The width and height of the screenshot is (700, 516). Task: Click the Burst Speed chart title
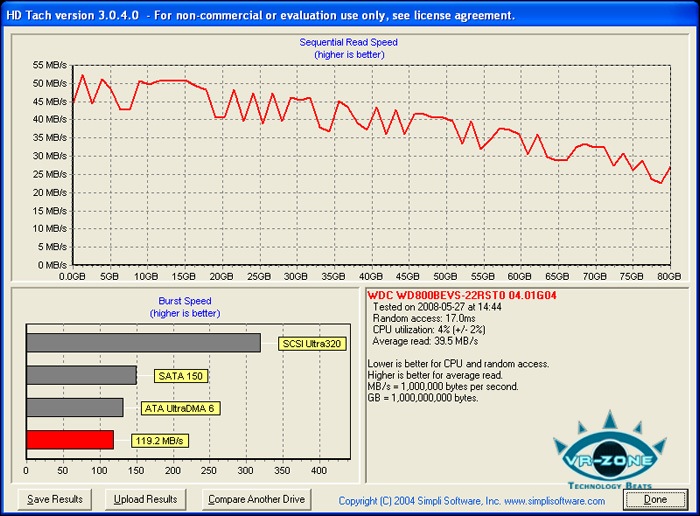coord(185,300)
